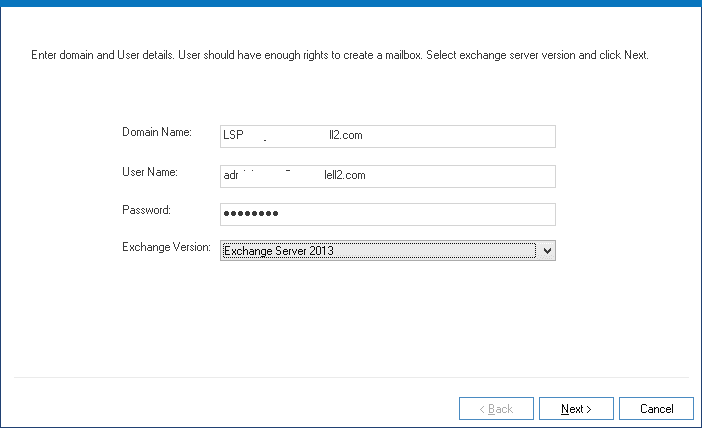Click the 'Domain Name:' label
Screen dimensions: 702x428
[157, 132]
